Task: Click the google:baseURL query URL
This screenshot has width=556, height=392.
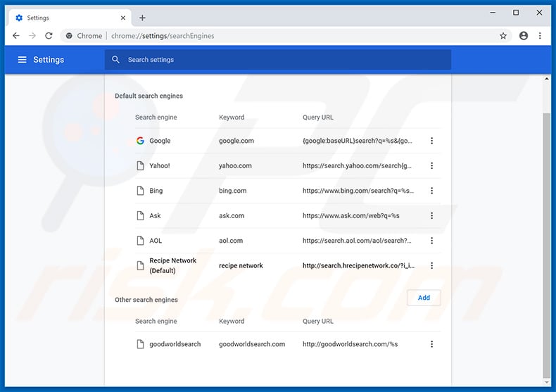Action: point(358,141)
